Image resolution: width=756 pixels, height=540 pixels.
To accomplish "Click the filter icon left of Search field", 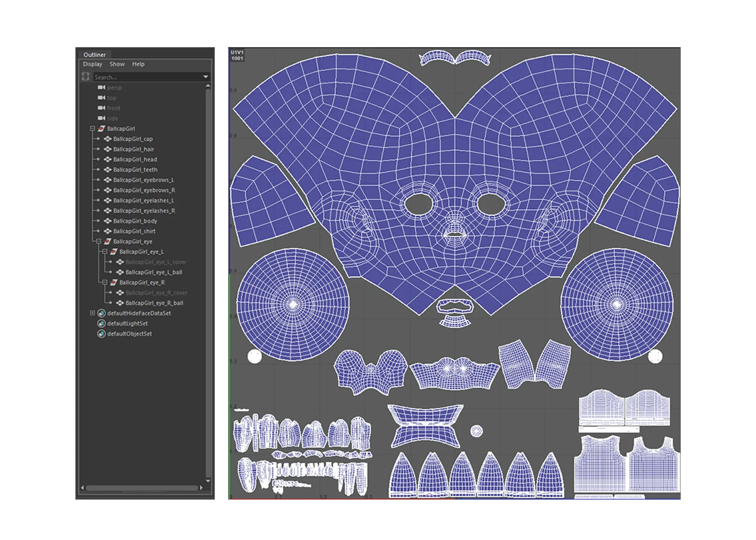I will point(86,76).
